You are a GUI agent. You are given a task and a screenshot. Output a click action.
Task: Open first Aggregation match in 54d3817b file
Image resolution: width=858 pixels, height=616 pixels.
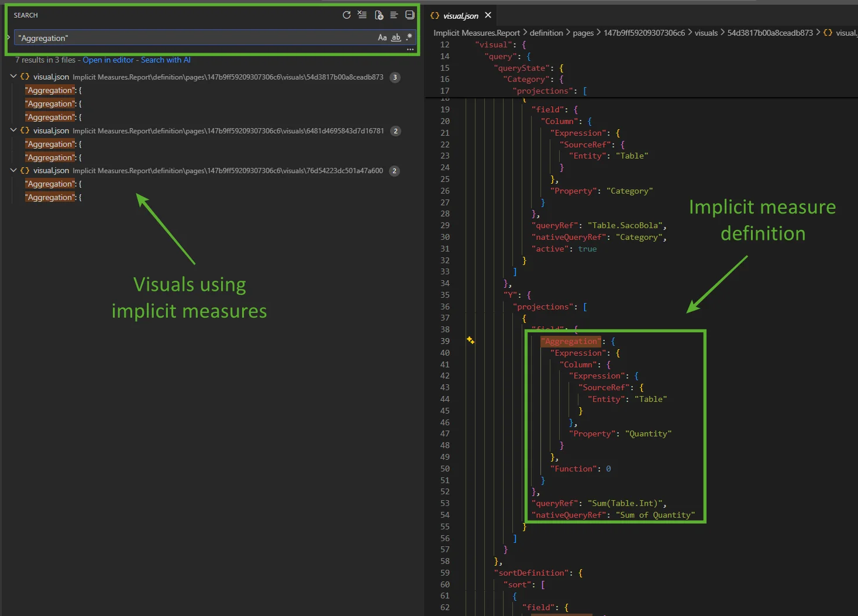(x=53, y=90)
